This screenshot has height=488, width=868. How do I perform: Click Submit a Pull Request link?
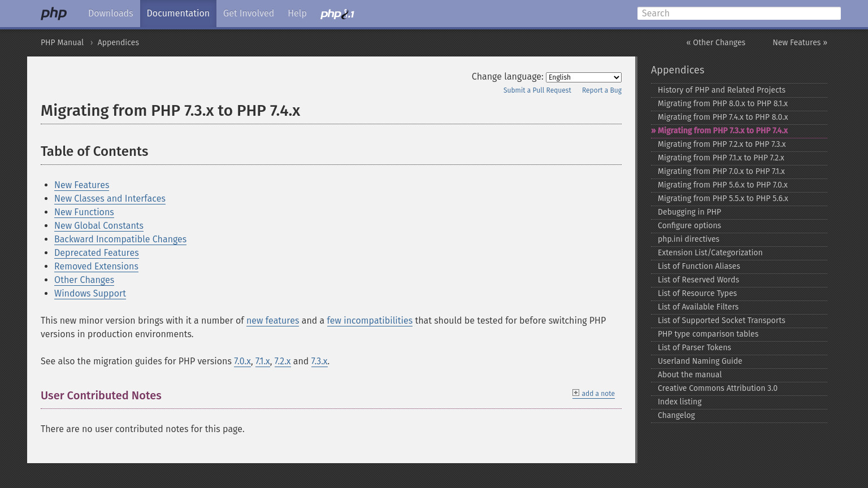537,90
